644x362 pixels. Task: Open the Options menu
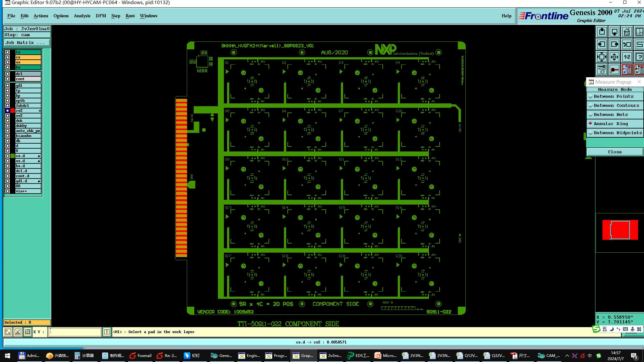(x=61, y=16)
